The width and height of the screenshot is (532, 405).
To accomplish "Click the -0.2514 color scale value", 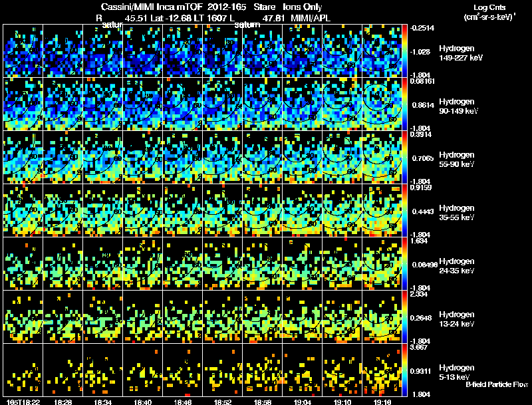I will coord(422,28).
